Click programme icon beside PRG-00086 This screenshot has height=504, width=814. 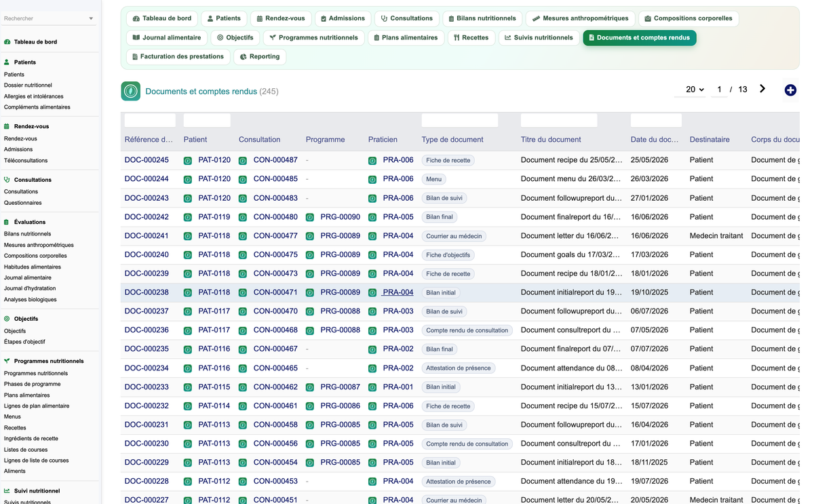tap(310, 406)
